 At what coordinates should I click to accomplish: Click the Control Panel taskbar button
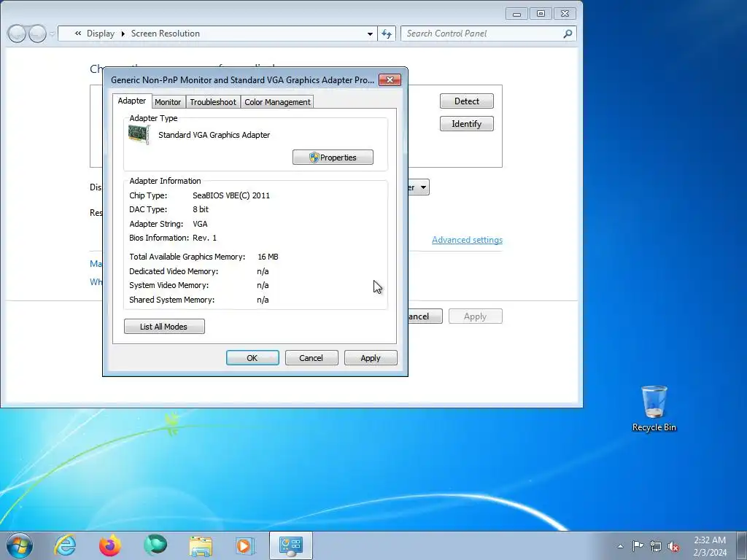pos(290,545)
